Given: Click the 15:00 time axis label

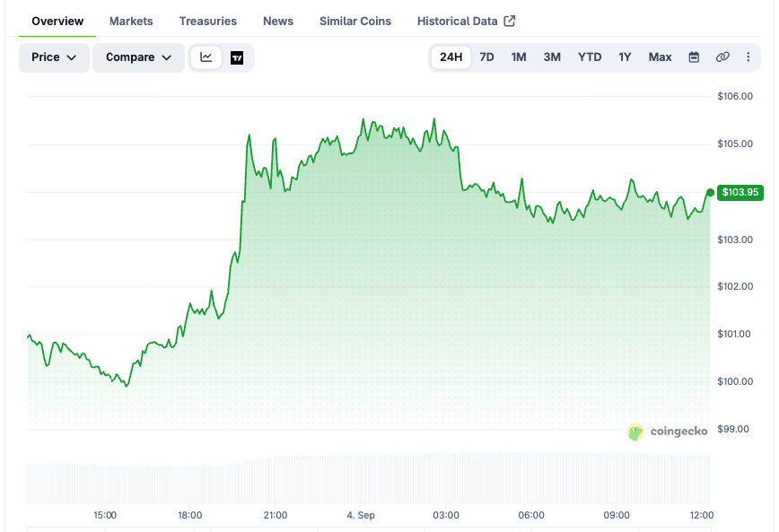Looking at the screenshot, I should coord(105,515).
